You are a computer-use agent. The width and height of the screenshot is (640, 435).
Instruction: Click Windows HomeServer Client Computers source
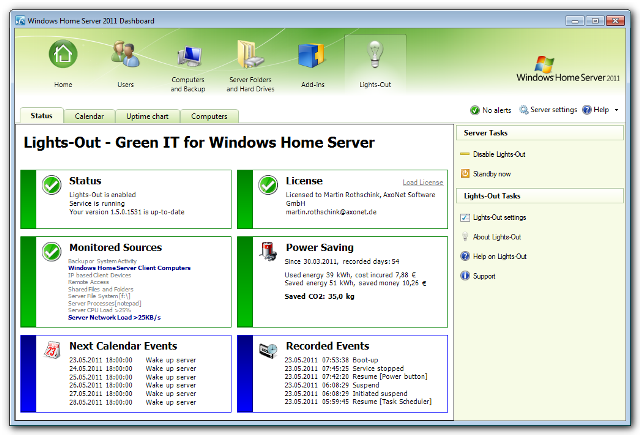[129, 268]
